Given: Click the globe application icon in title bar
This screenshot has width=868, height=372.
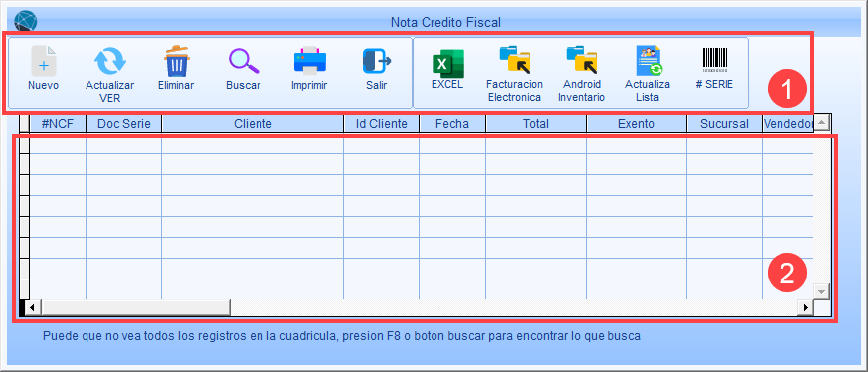Looking at the screenshot, I should (x=26, y=21).
